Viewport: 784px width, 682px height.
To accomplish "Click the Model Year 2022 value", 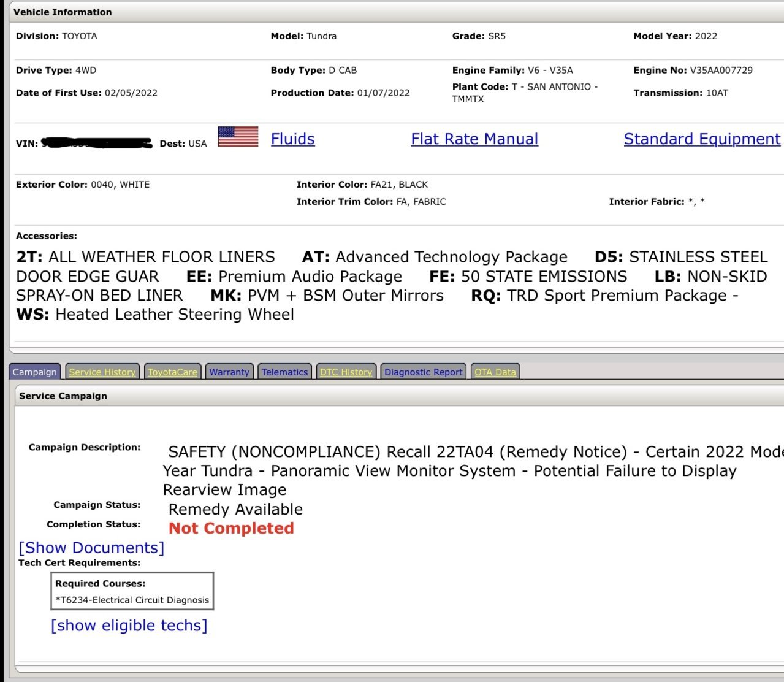I will point(706,36).
